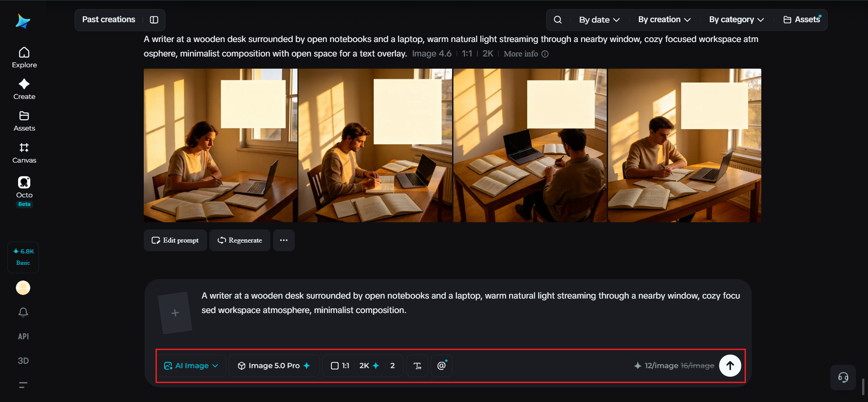868x402 pixels.
Task: Change the 1:1 aspect ratio setting
Action: (340, 366)
